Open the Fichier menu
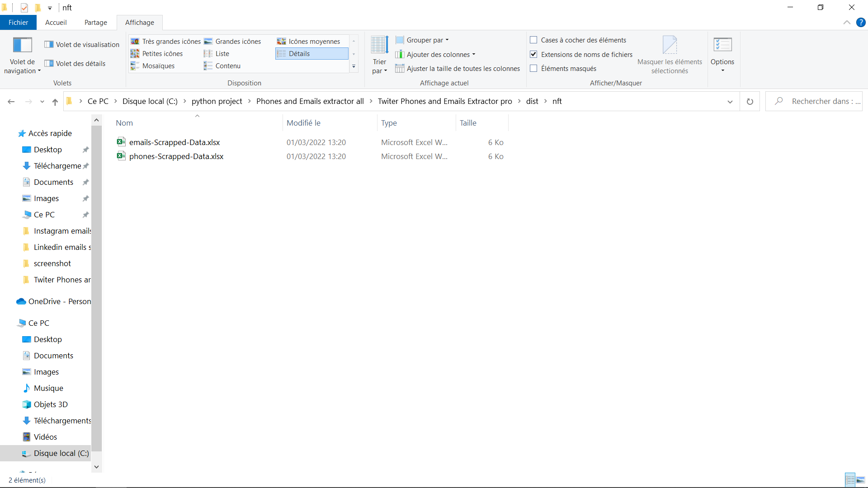Image resolution: width=868 pixels, height=488 pixels. click(18, 23)
